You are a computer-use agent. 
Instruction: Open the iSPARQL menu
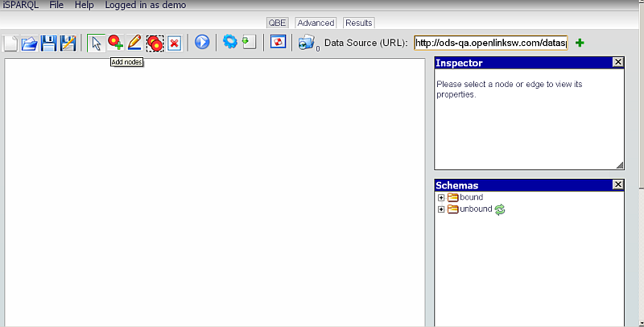click(21, 5)
